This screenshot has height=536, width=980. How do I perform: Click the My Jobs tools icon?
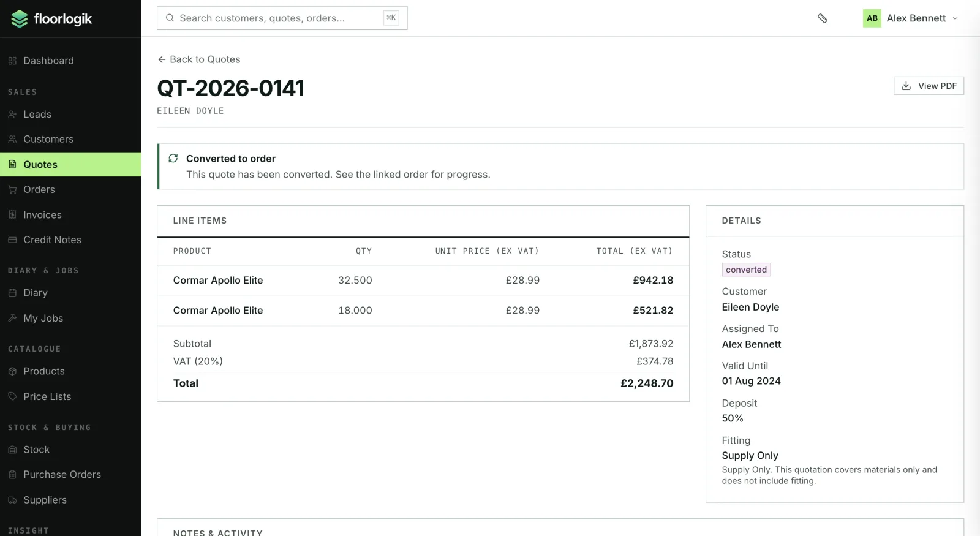12,318
